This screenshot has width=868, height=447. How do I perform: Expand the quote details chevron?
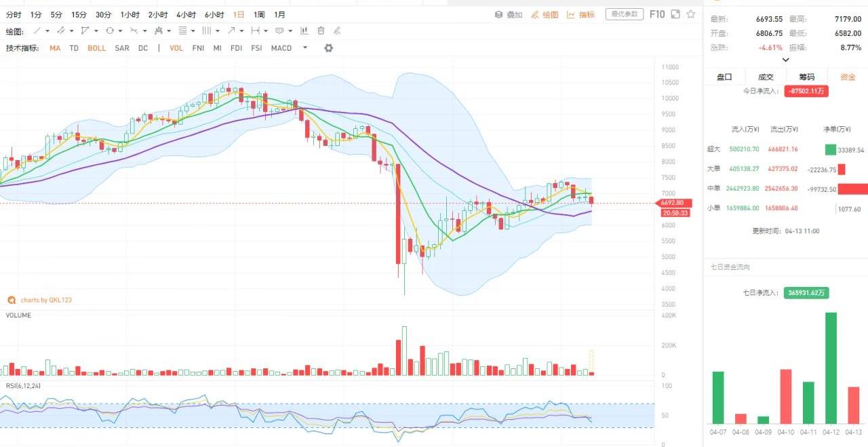click(x=786, y=60)
